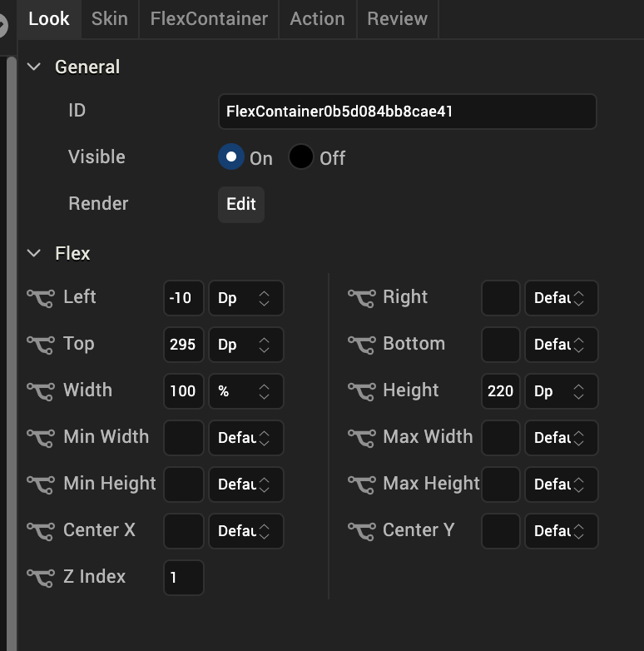This screenshot has width=644, height=651.
Task: Collapse the Flex section
Action: point(34,253)
